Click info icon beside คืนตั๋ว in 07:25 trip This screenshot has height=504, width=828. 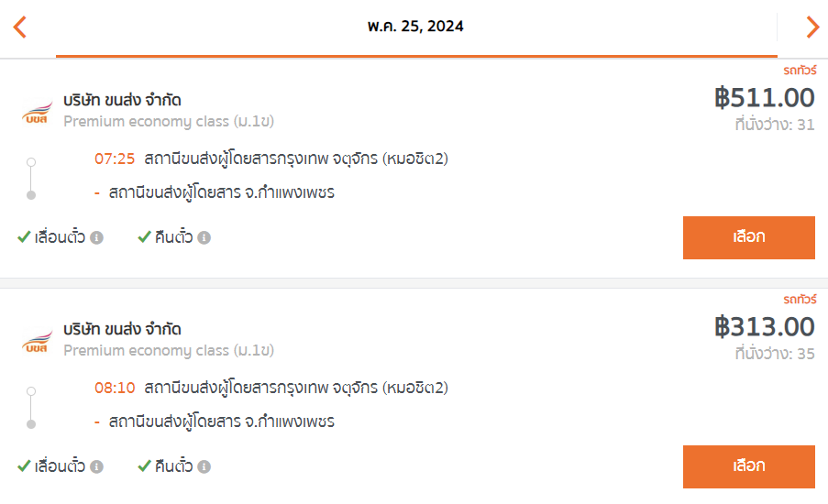point(204,238)
